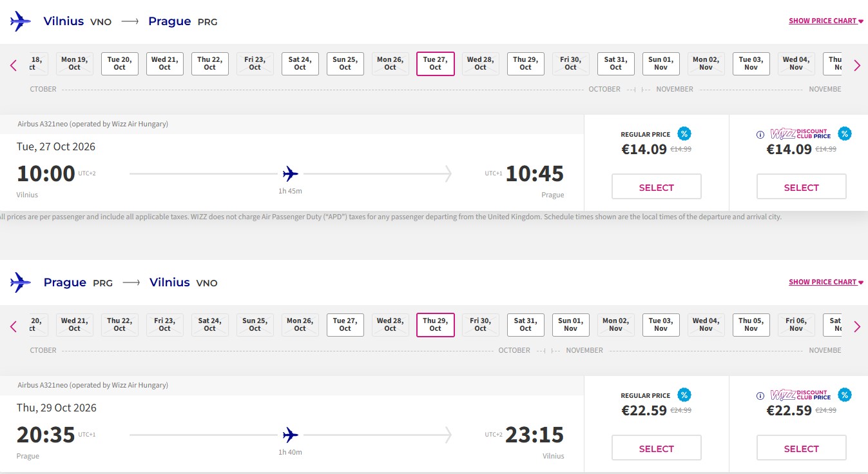
Task: Click next dates arrow for Vilnius–Prague flight
Action: 857,65
